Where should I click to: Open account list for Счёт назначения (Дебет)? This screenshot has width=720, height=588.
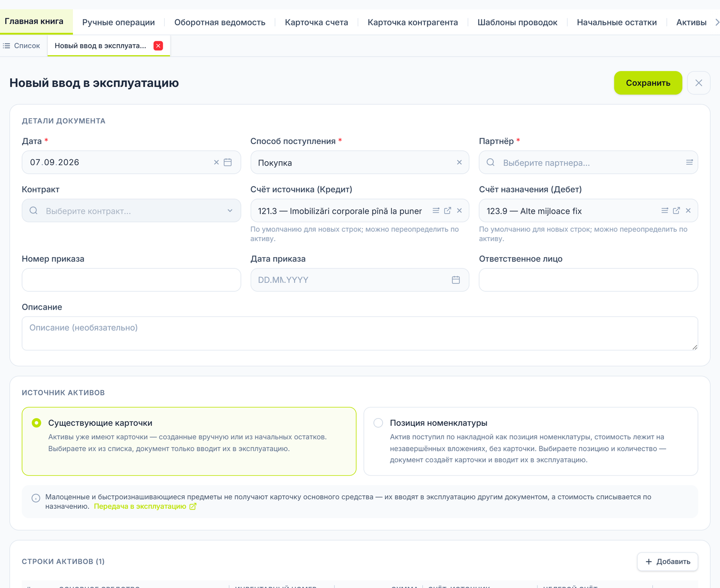tap(665, 210)
